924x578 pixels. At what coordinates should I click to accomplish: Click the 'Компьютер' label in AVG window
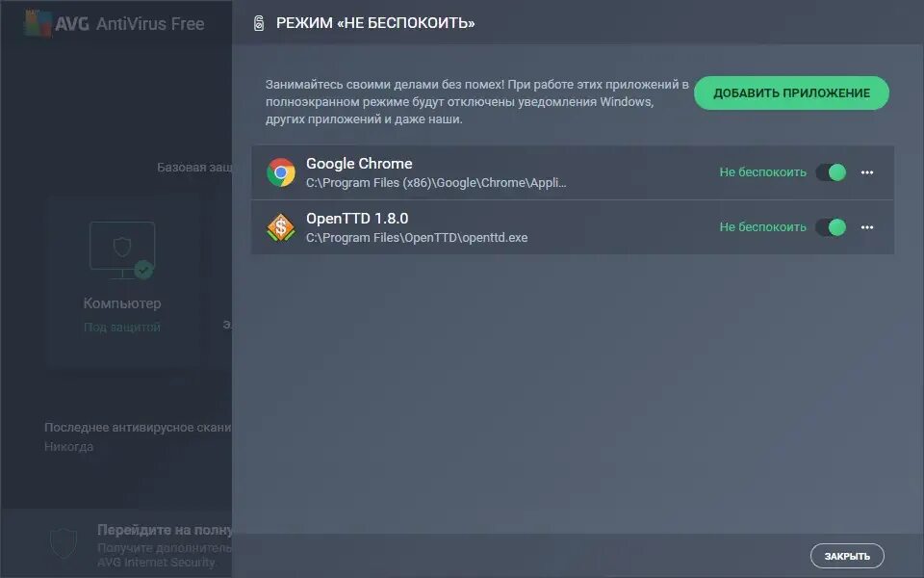point(122,303)
